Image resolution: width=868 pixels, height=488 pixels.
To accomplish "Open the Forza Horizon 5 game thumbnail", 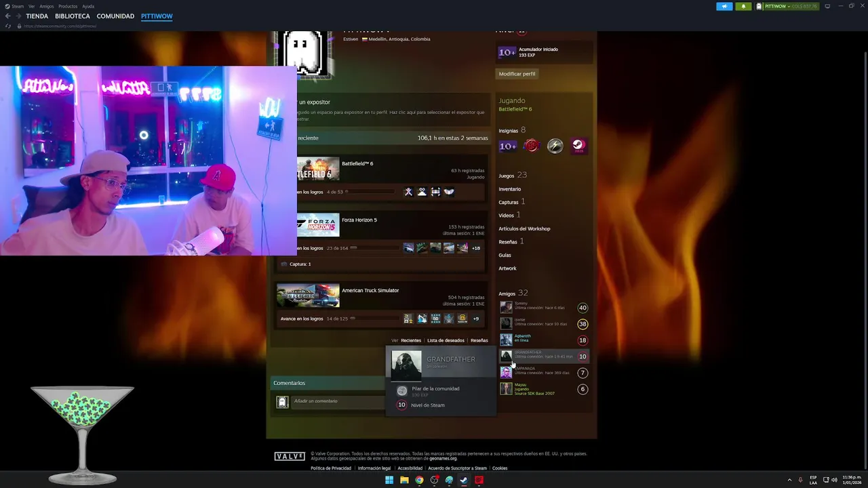I will [318, 226].
